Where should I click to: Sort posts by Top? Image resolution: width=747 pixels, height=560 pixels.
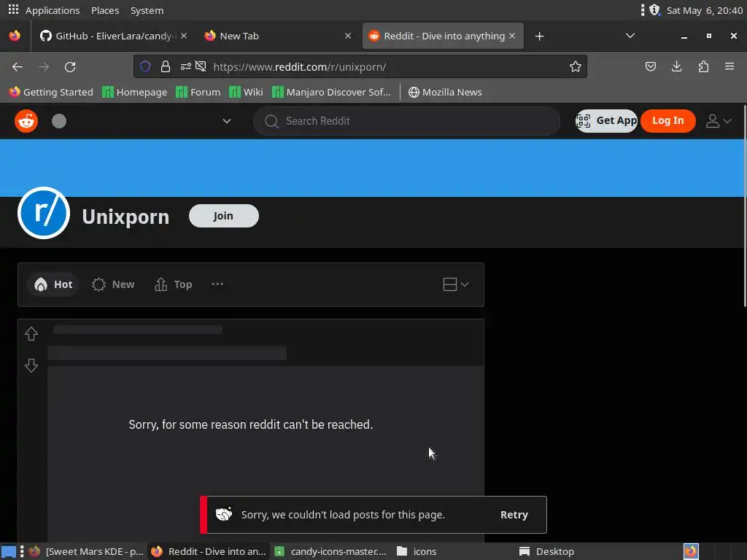coord(174,284)
